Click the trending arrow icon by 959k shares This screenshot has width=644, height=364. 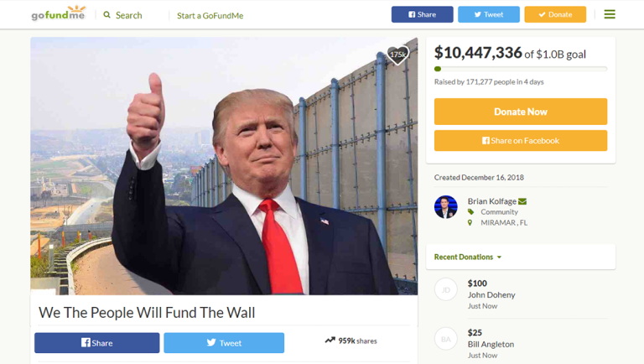point(330,341)
